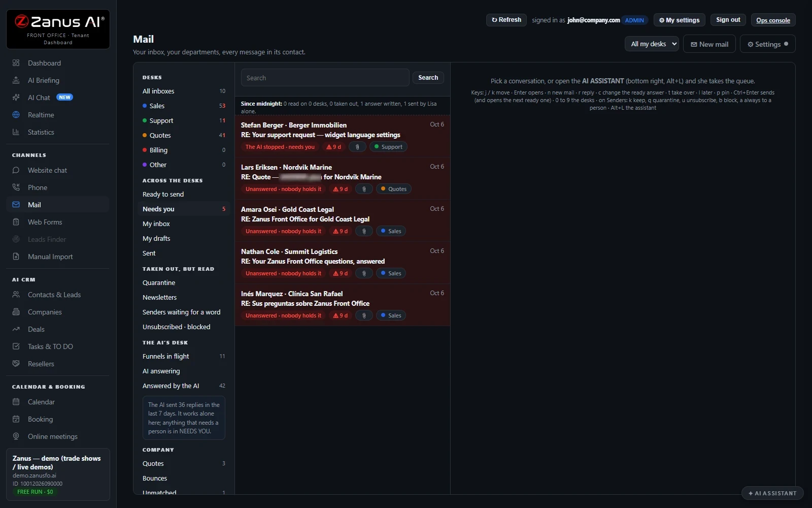
Task: Click the Refresh button
Action: pyautogui.click(x=506, y=20)
